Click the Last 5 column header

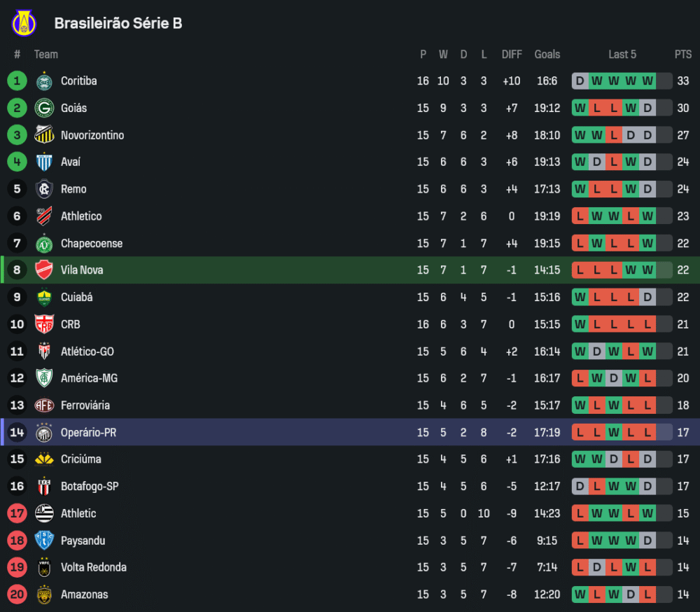pos(622,55)
